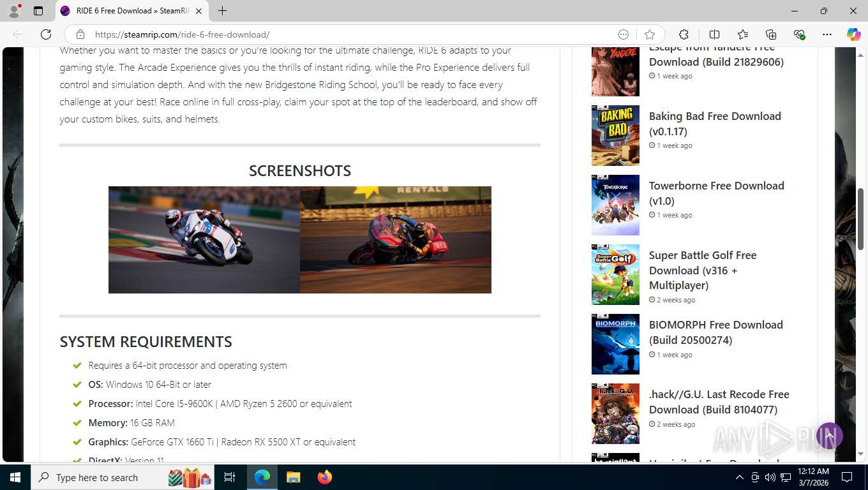The image size is (868, 490).
Task: Open Baking Bad Free Download link
Action: point(715,124)
